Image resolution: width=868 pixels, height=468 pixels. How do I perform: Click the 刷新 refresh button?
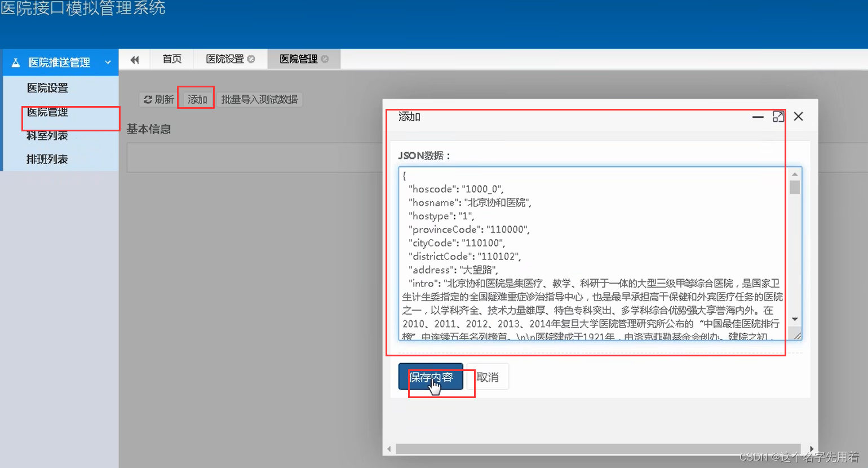(158, 99)
